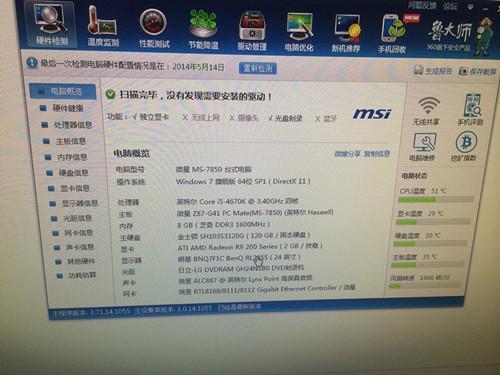Click the 电脑状态 panel heading

[414, 176]
